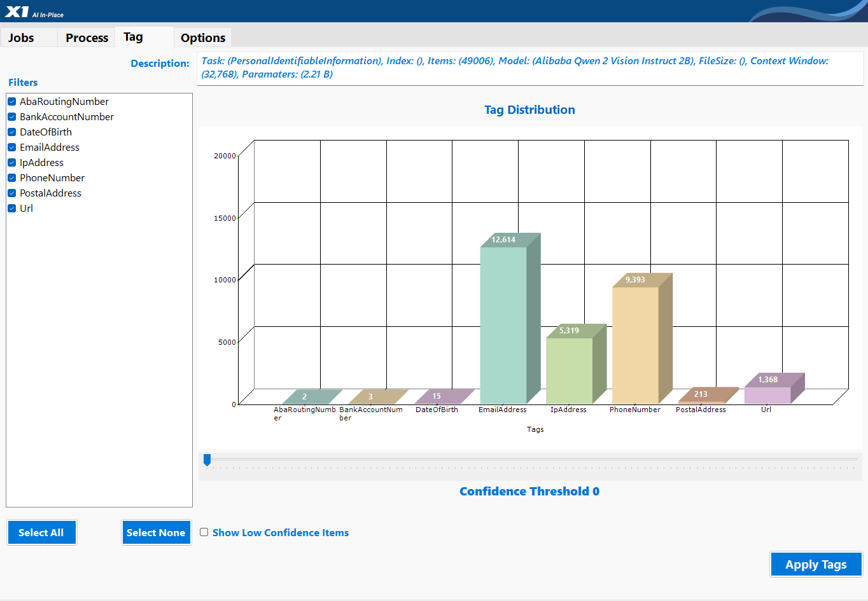Viewport: 868px width, 601px height.
Task: Click the X1 AI In-Place logo
Action: click(34, 11)
